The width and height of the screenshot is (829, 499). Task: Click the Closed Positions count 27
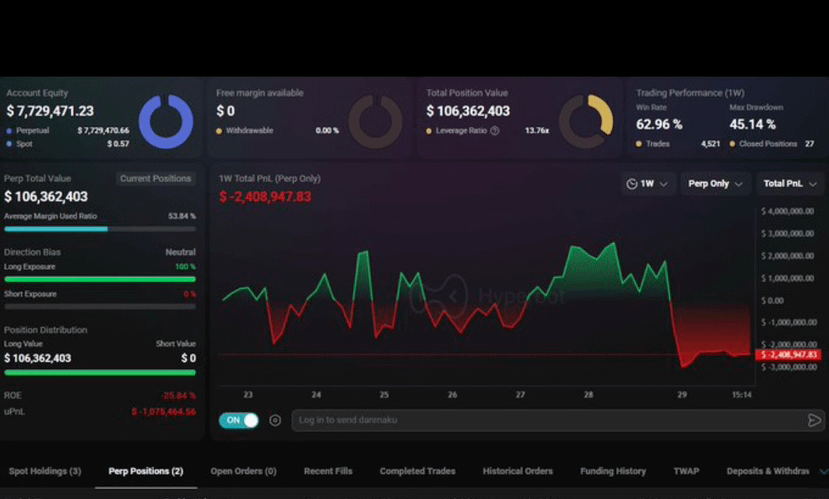click(809, 144)
